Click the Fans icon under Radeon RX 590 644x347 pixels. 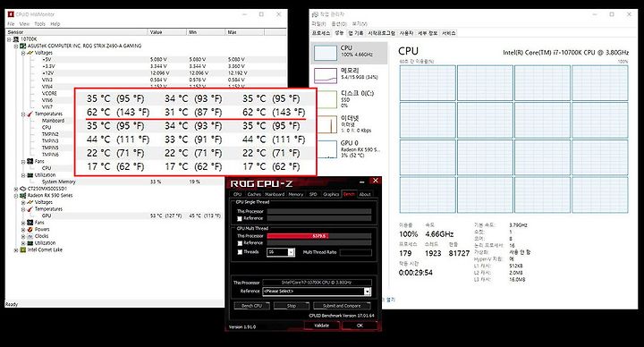click(x=30, y=223)
